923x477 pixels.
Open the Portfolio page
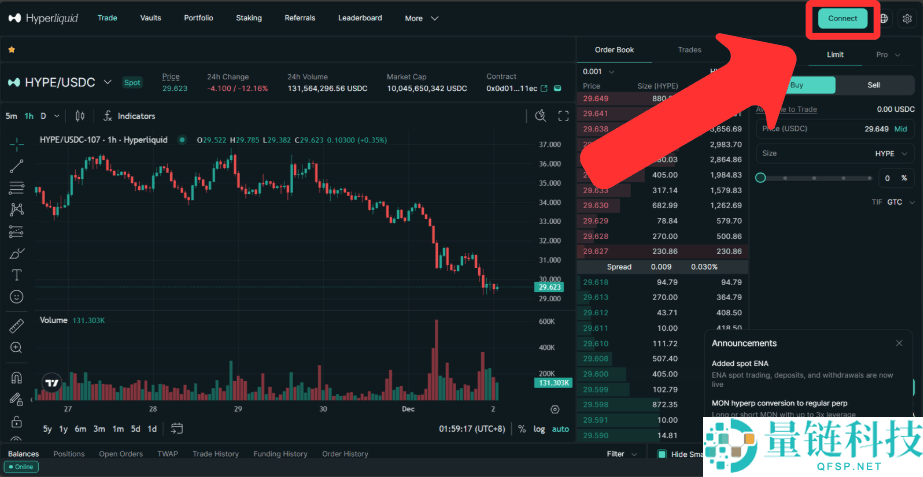pyautogui.click(x=198, y=18)
